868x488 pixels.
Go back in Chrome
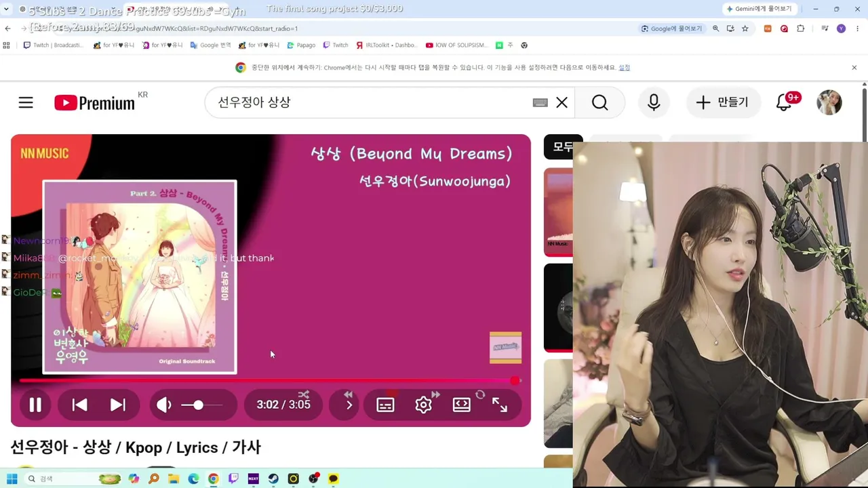pos(7,28)
